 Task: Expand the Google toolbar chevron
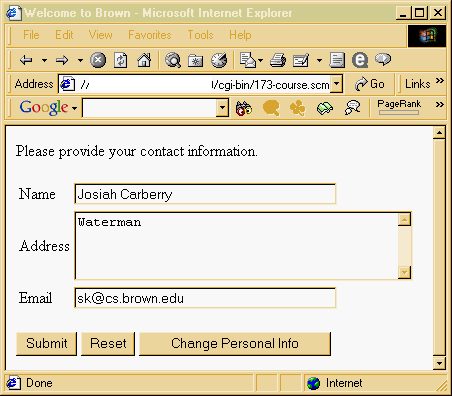pos(440,105)
